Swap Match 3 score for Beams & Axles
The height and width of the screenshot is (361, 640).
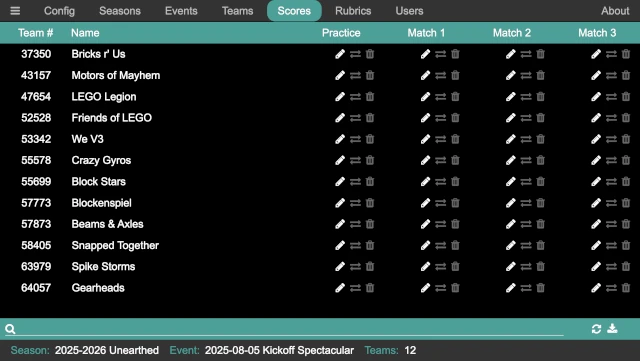pyautogui.click(x=611, y=224)
